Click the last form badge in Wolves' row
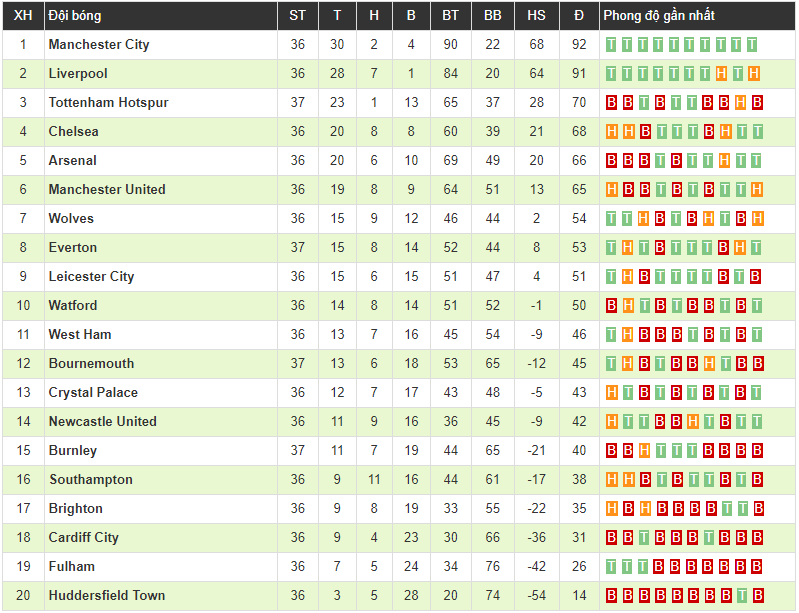 [757, 219]
